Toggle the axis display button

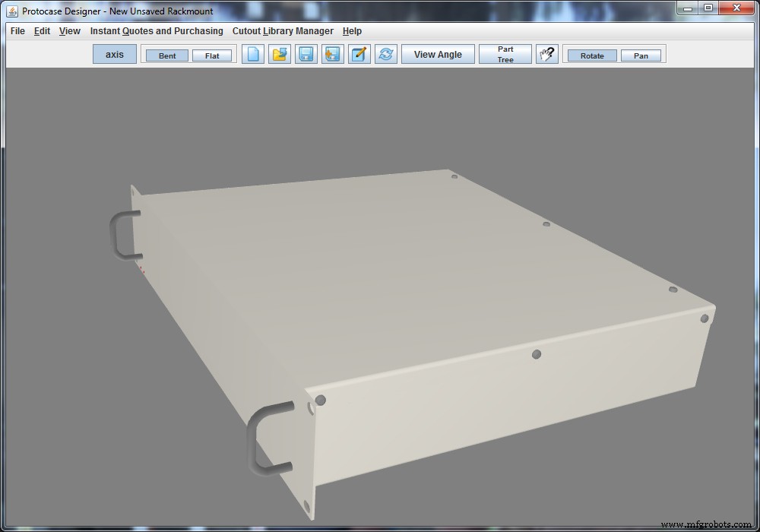115,55
